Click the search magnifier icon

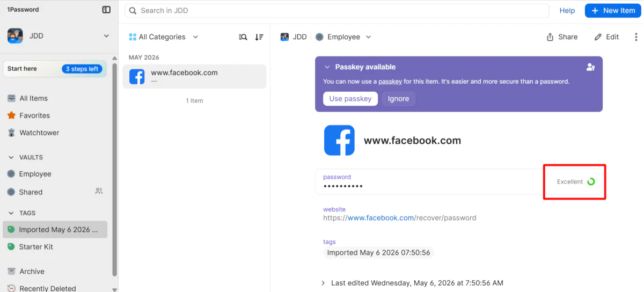133,11
